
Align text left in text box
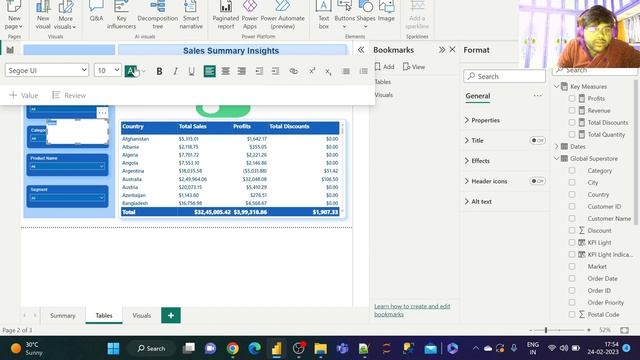click(209, 71)
